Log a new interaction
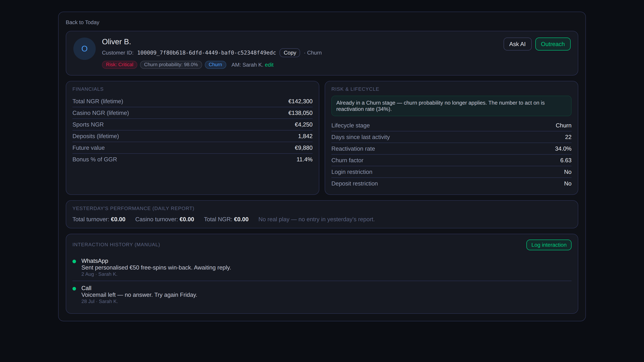This screenshot has height=362, width=644. pos(549,245)
